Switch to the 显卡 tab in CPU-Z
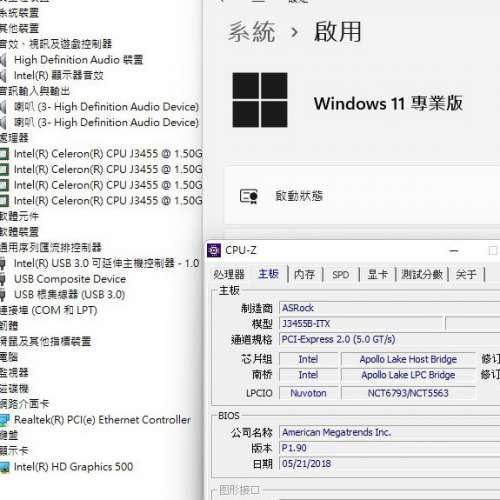The width and height of the screenshot is (500, 500). [377, 274]
